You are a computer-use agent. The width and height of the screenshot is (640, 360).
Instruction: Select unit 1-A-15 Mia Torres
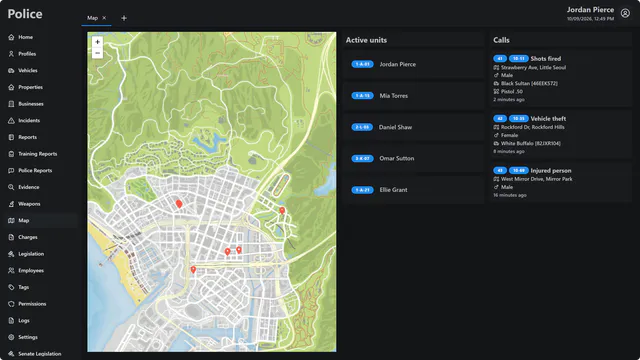point(413,96)
